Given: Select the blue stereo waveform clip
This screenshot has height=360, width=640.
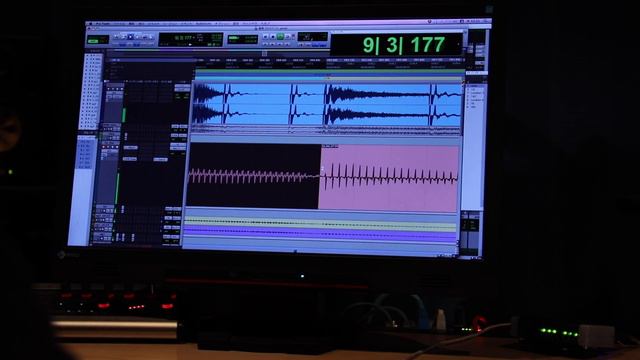Looking at the screenshot, I should click(x=327, y=104).
